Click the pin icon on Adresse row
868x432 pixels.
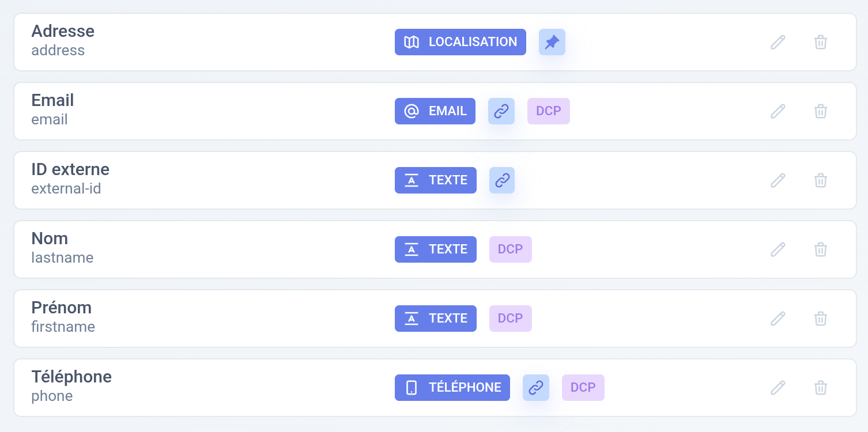click(552, 42)
